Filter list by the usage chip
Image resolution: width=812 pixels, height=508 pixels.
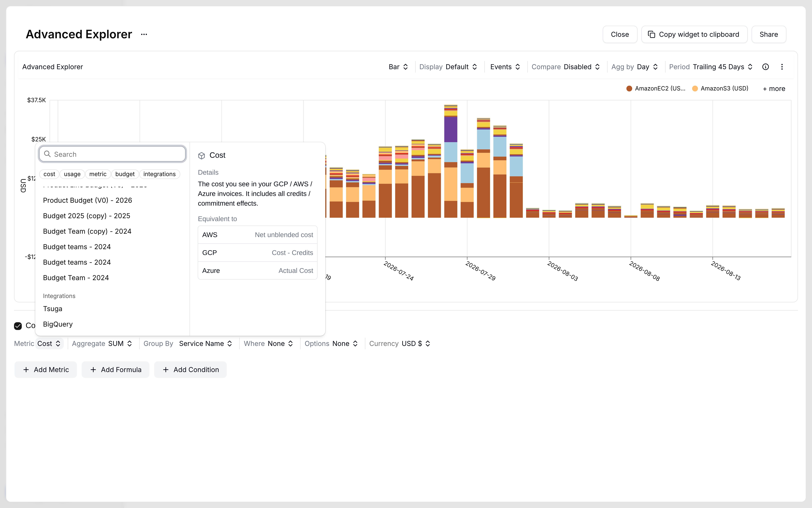(72, 174)
